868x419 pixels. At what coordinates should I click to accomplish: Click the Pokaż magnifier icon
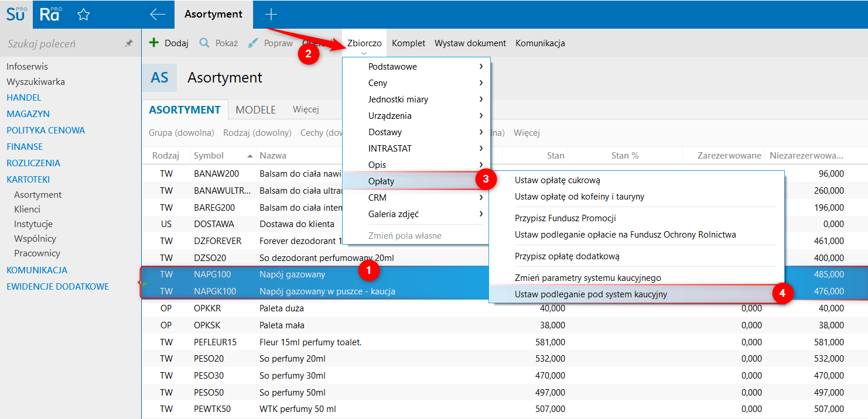coord(204,43)
